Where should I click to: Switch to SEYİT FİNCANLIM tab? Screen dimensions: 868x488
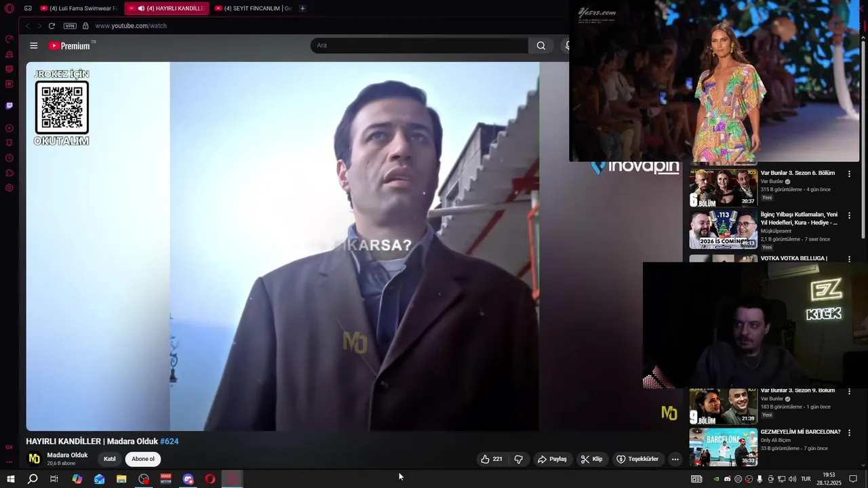[x=253, y=9]
